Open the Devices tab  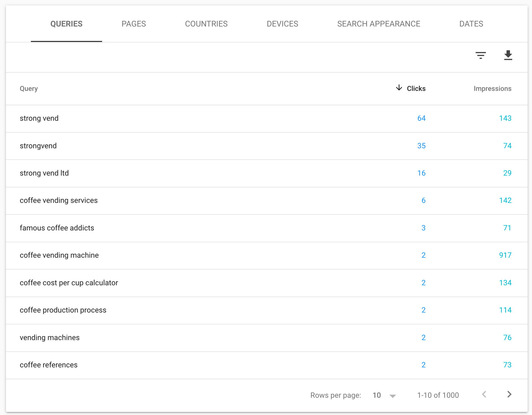tap(282, 24)
